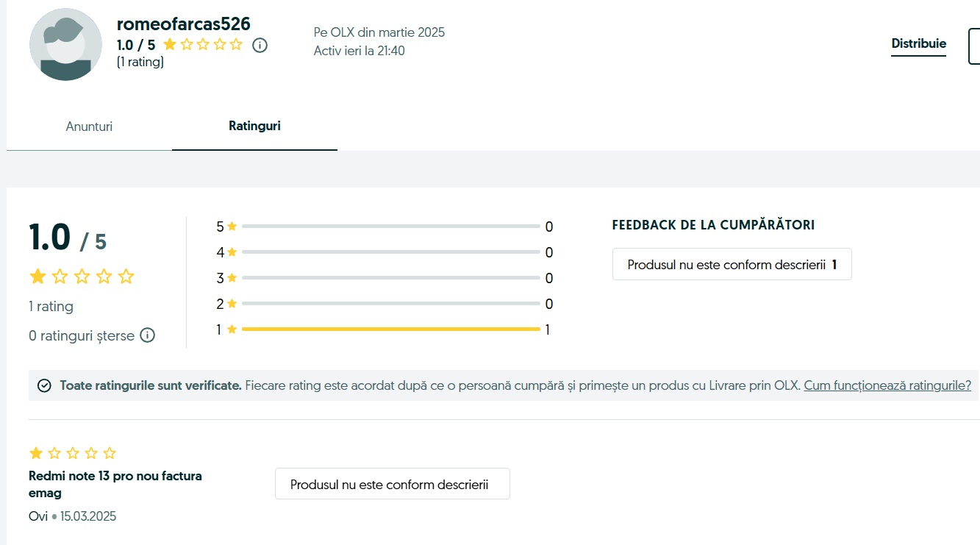
Task: Click the star icon in 1-star row
Action: coord(232,330)
